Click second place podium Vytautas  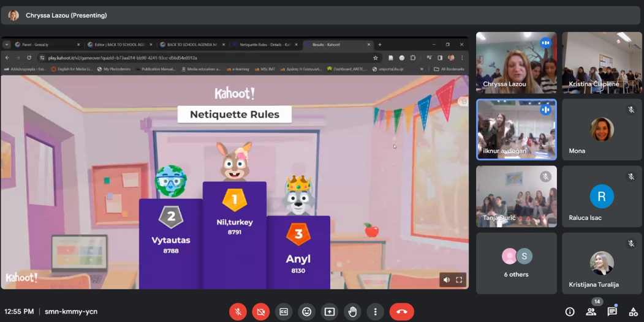tap(171, 244)
